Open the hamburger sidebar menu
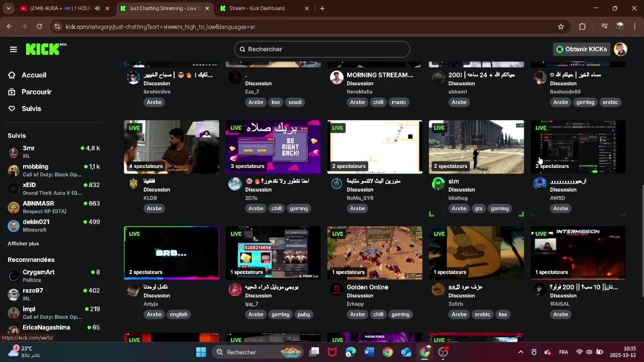 (14, 49)
